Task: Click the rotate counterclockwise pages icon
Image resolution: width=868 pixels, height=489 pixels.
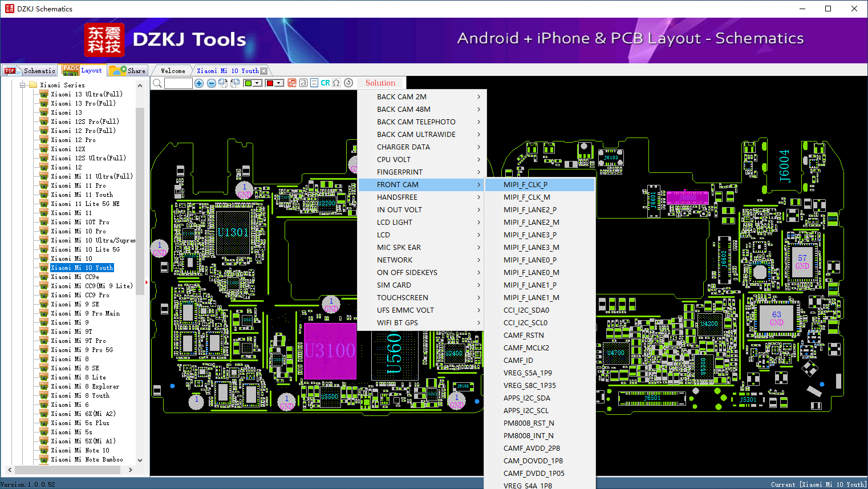Action: pos(234,83)
